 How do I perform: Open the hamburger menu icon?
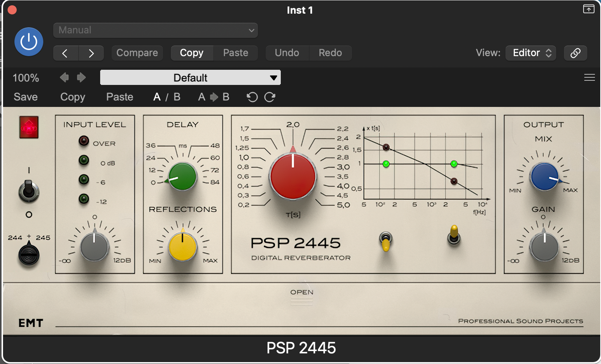pos(589,78)
